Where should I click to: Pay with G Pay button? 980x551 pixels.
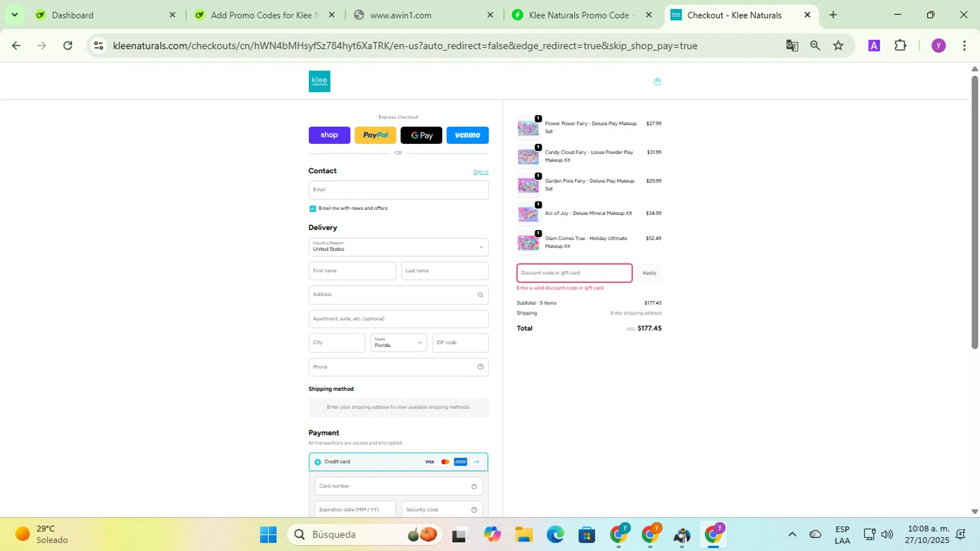(421, 135)
